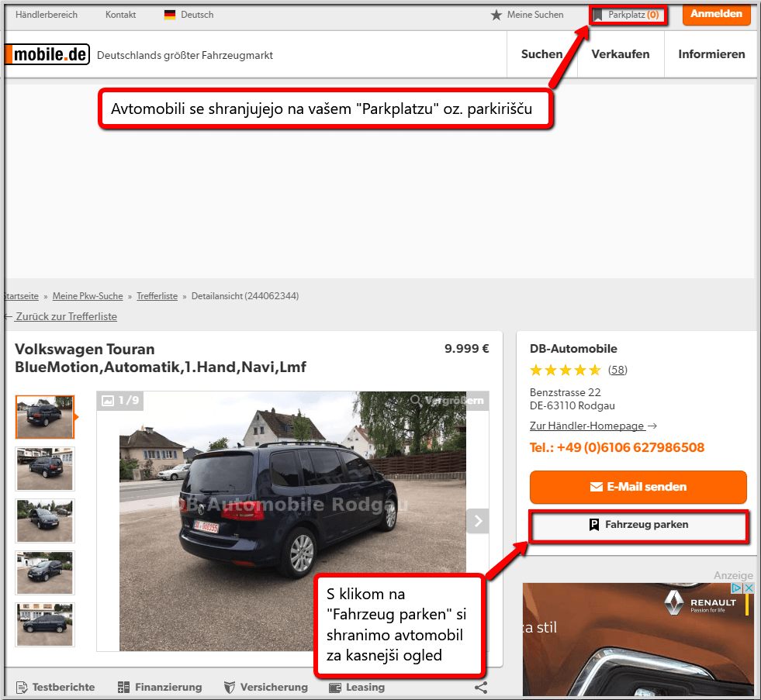Open the Händlerbereich link
The height and width of the screenshot is (700, 761).
click(x=46, y=15)
